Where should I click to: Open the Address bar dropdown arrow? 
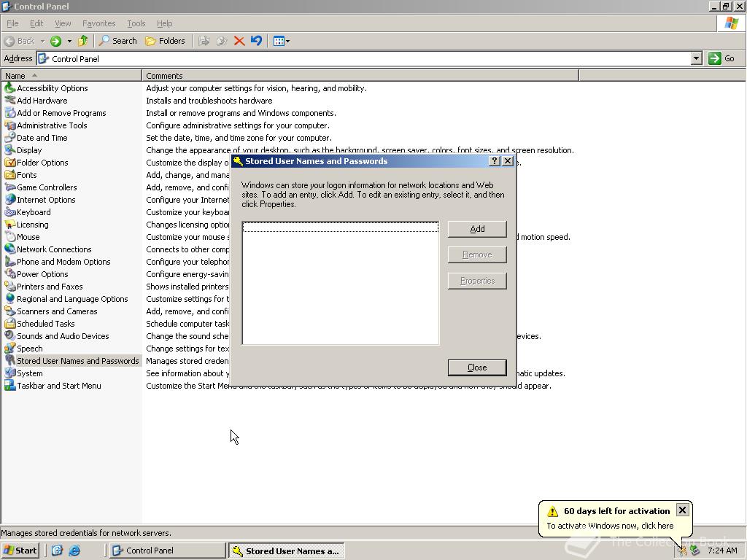point(696,58)
